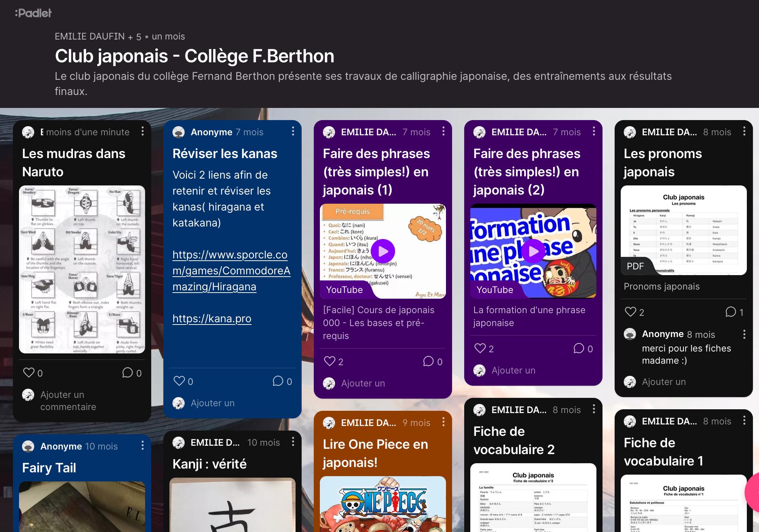
Task: Open comments icon on Faire des phrases (2)
Action: [x=579, y=348]
